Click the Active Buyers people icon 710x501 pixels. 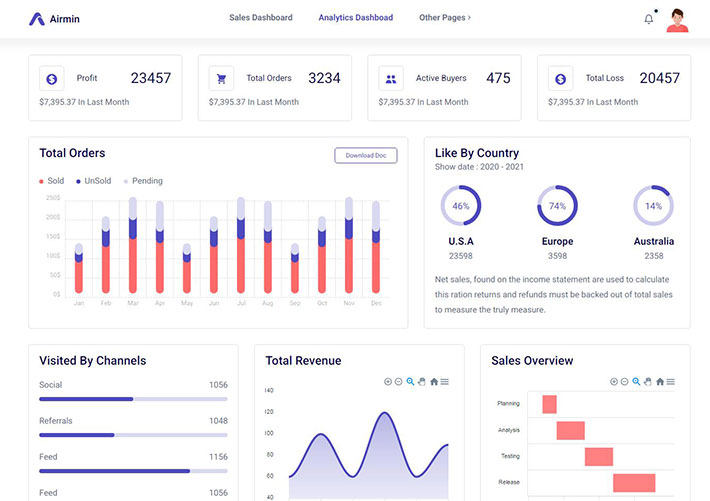click(x=391, y=78)
